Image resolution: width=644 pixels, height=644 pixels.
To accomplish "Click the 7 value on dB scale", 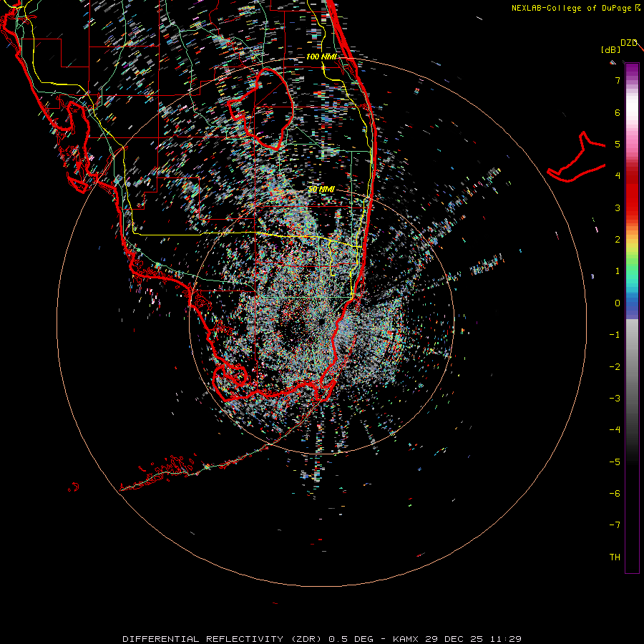I will [x=618, y=80].
